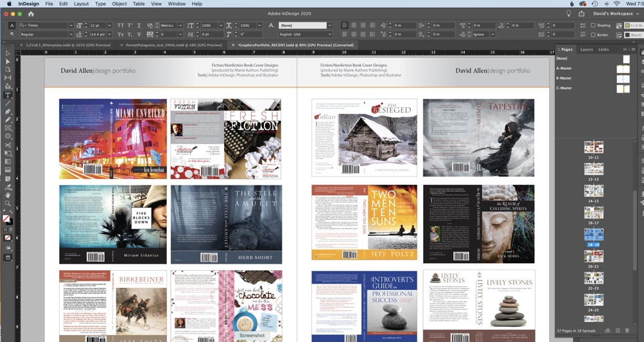
Task: Switch to Paragraph Formatting Controls icon
Action: [12, 34]
